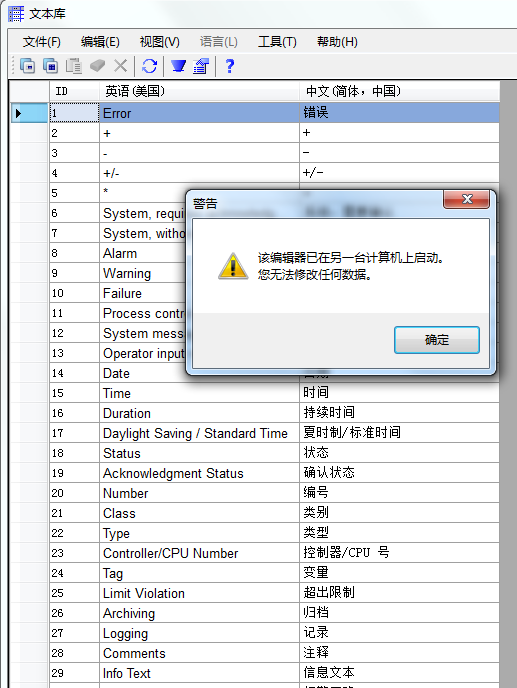Close the 警告 dialog with red X

(467, 199)
